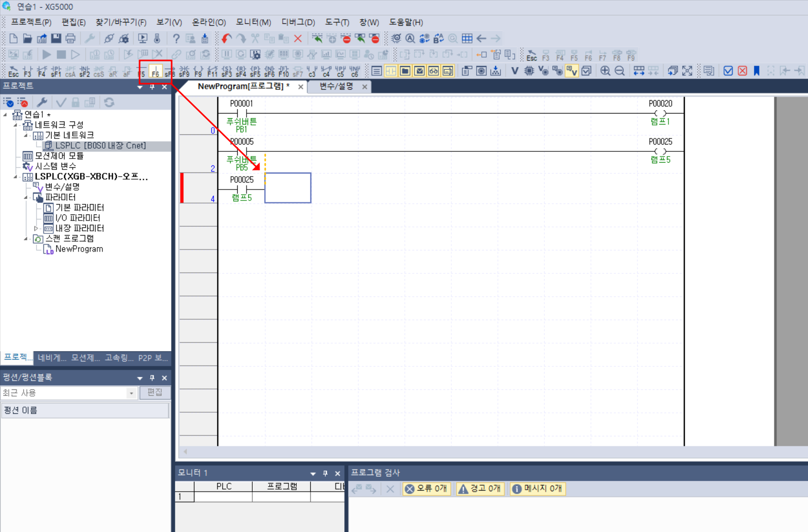This screenshot has width=808, height=532.
Task: Select the sF1 positive edge contact tool
Action: tap(56, 71)
